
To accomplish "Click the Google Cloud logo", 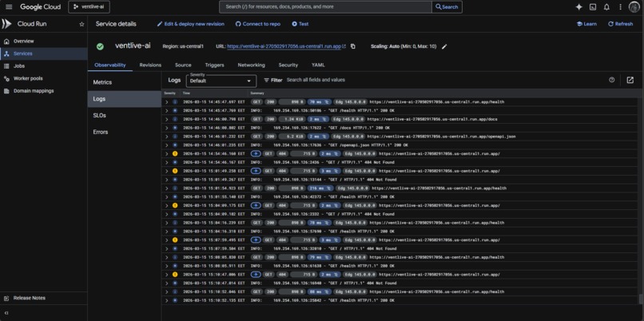I will 40,7.
